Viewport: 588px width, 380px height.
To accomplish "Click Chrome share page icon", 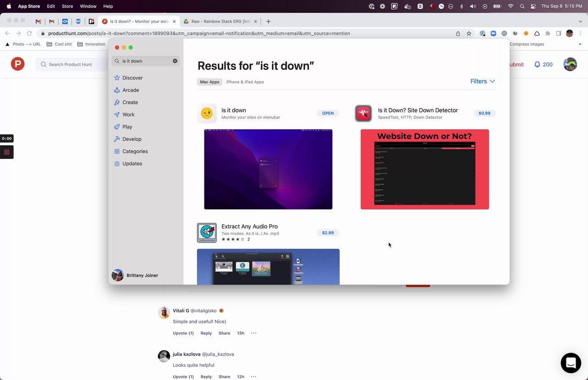I will pos(458,34).
